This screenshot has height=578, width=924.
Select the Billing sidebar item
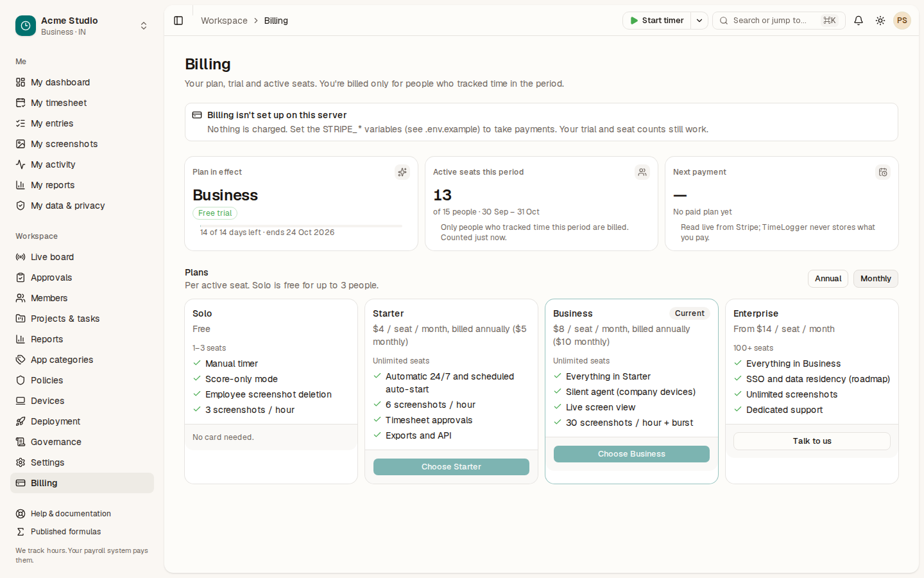[x=82, y=483]
